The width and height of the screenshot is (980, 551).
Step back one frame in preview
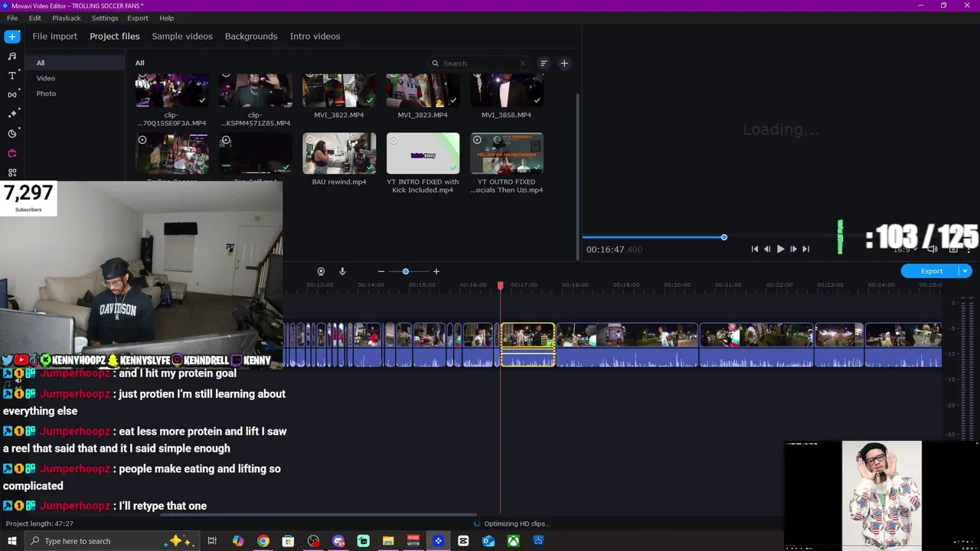(x=767, y=249)
